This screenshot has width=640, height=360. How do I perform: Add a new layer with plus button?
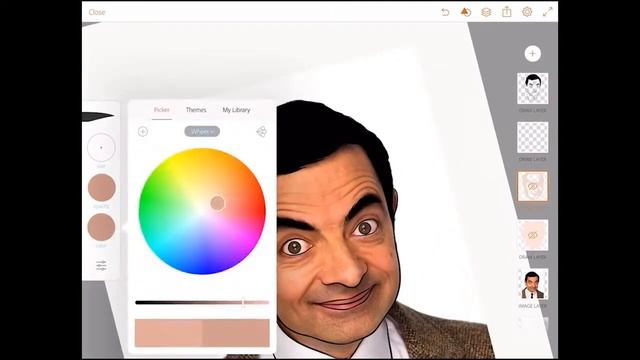pos(532,53)
